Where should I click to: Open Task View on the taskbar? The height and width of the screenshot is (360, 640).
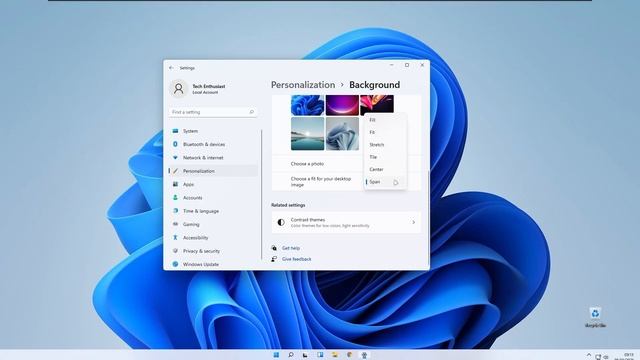(x=305, y=355)
